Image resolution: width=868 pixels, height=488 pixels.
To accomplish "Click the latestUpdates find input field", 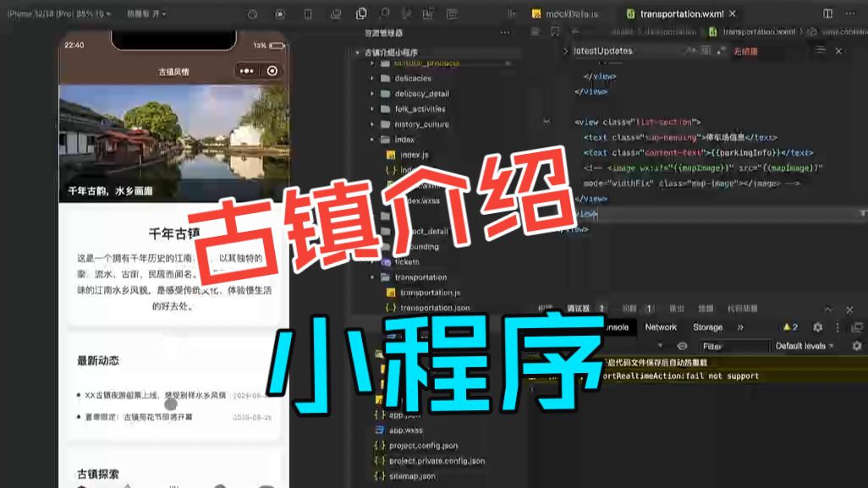I will pyautogui.click(x=625, y=51).
